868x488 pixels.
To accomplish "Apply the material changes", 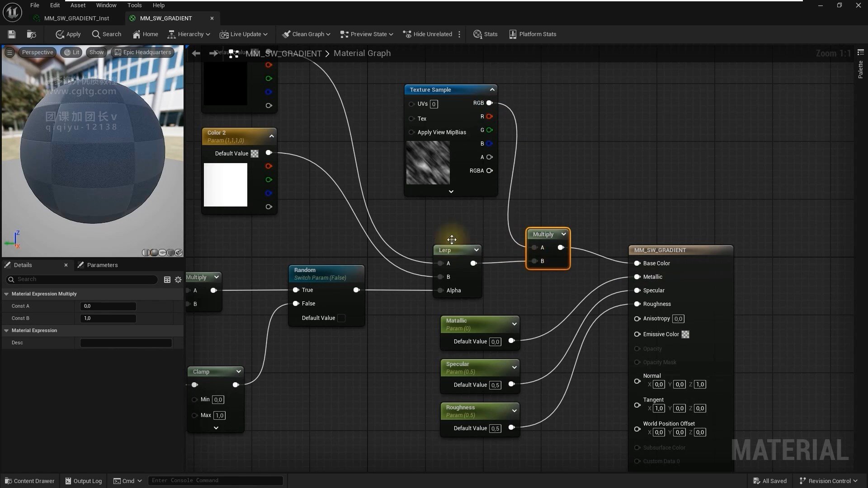I will click(68, 34).
